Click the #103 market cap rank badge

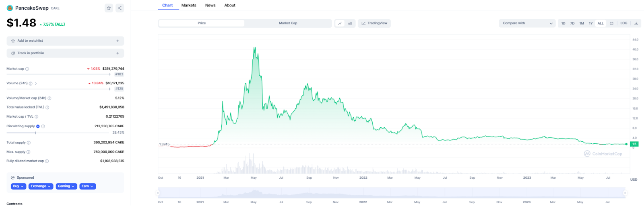tap(119, 74)
